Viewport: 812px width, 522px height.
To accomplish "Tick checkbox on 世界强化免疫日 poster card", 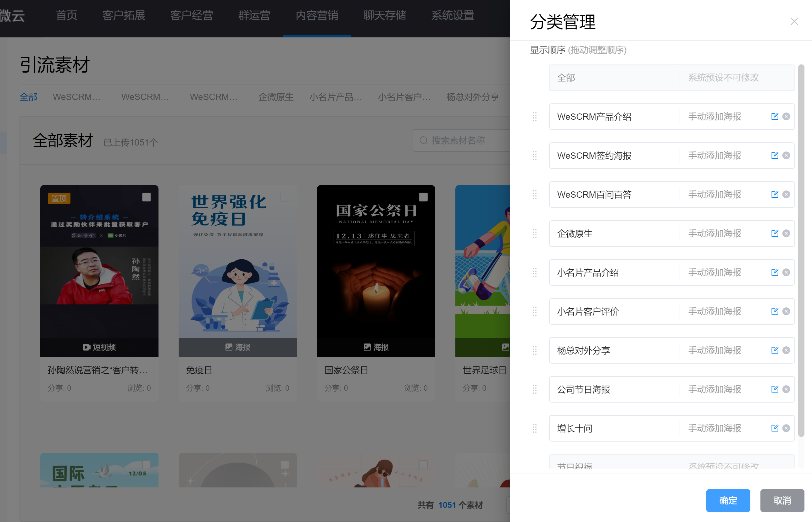I will pyautogui.click(x=285, y=197).
